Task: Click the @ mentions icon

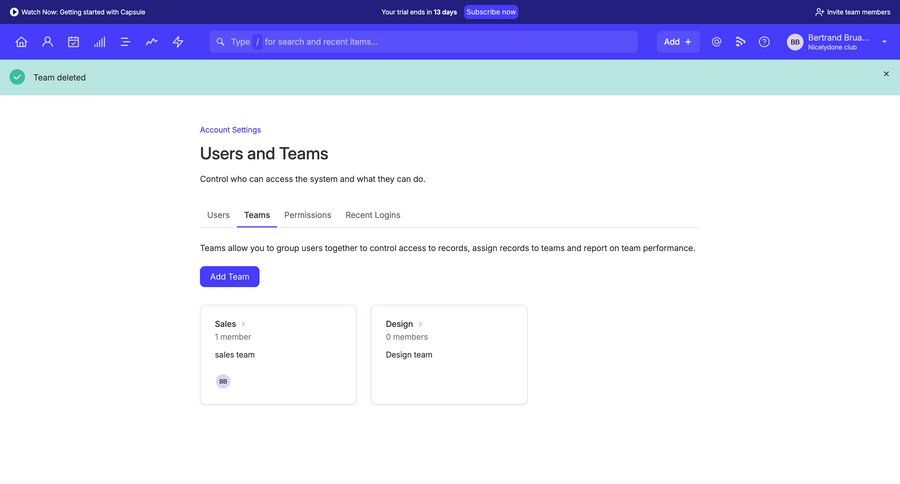Action: tap(716, 42)
